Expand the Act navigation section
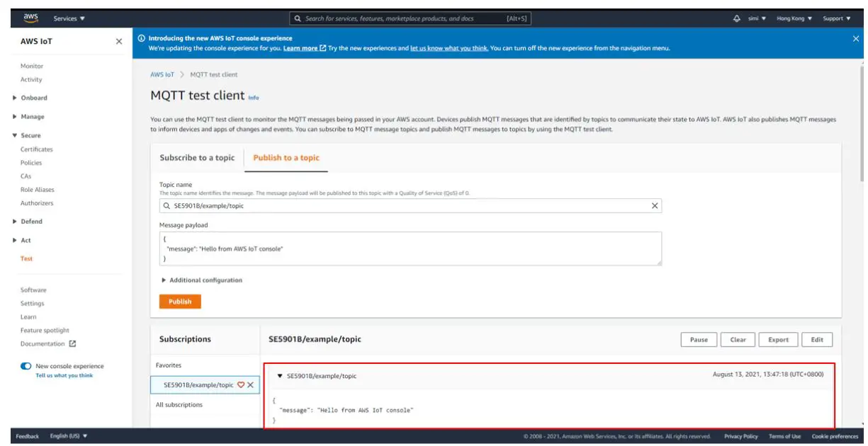868x446 pixels. [22, 241]
